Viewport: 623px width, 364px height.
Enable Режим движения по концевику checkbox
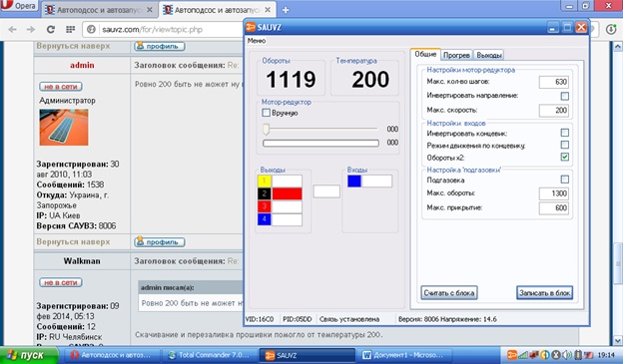pos(565,145)
